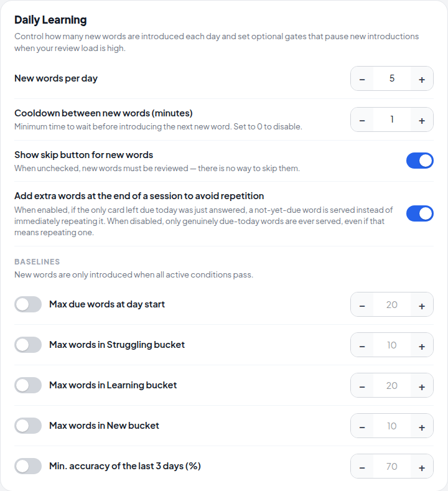The image size is (448, 491).
Task: Click minus next to New bucket value
Action: click(x=362, y=426)
